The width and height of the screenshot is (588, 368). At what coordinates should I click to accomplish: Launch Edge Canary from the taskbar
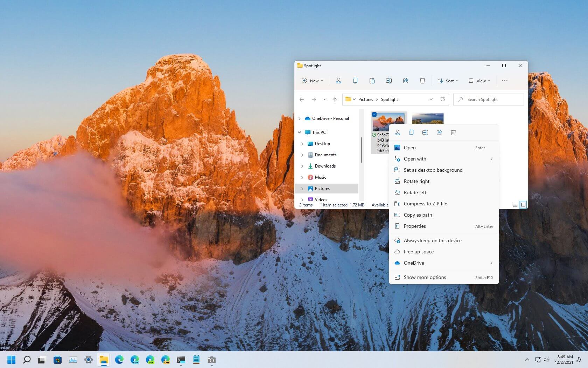point(165,360)
